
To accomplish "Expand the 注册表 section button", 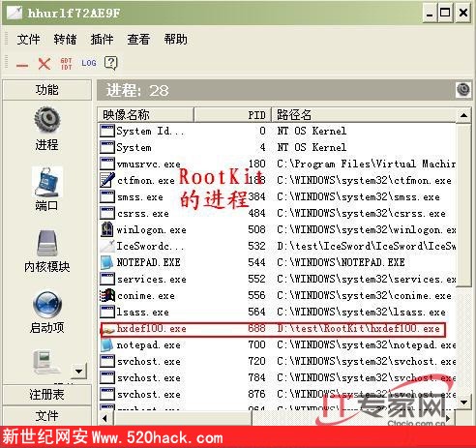I will coord(47,395).
